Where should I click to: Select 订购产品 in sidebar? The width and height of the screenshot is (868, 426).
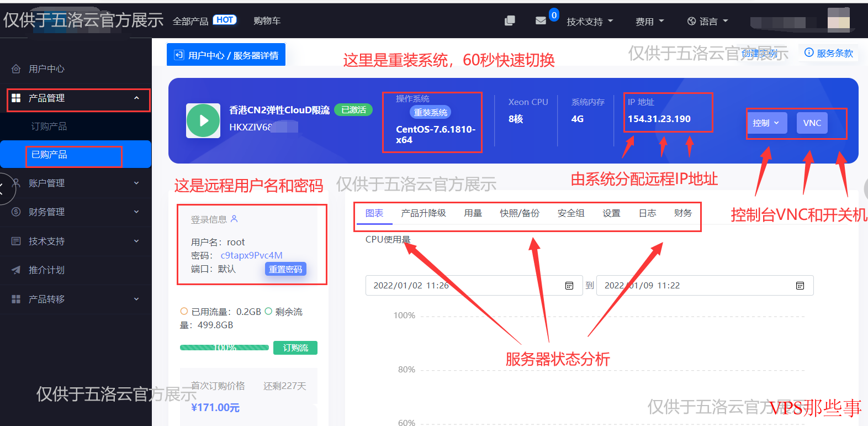(49, 126)
